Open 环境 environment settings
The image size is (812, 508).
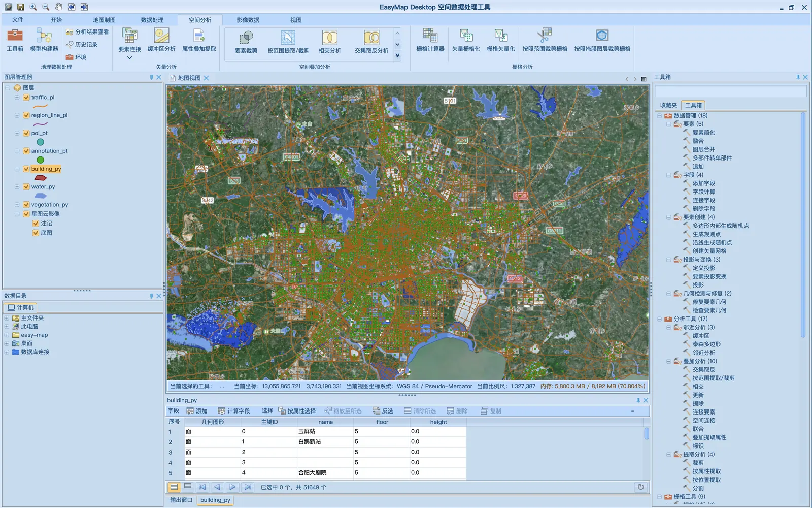(x=76, y=57)
